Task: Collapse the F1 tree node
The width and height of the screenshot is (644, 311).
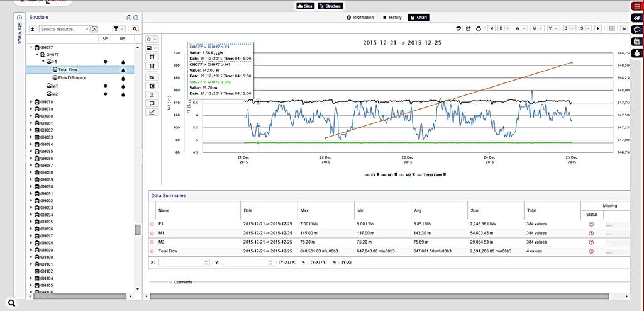Action: click(43, 62)
